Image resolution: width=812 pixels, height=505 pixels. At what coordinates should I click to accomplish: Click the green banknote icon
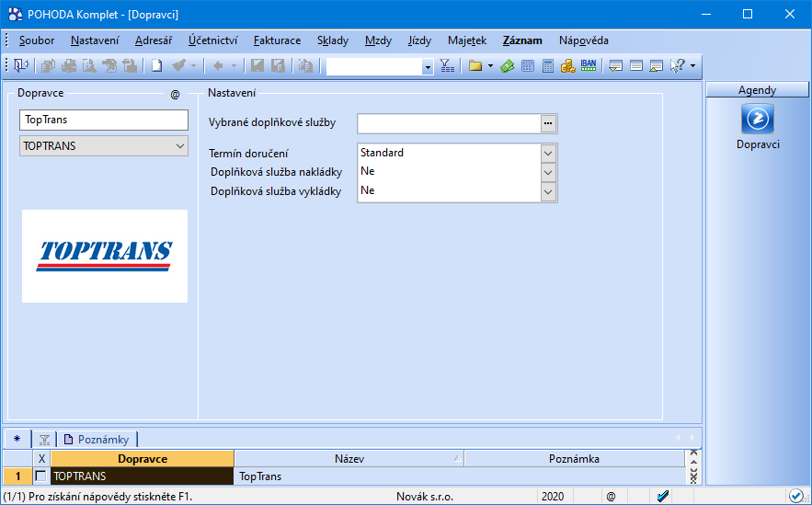tap(508, 66)
